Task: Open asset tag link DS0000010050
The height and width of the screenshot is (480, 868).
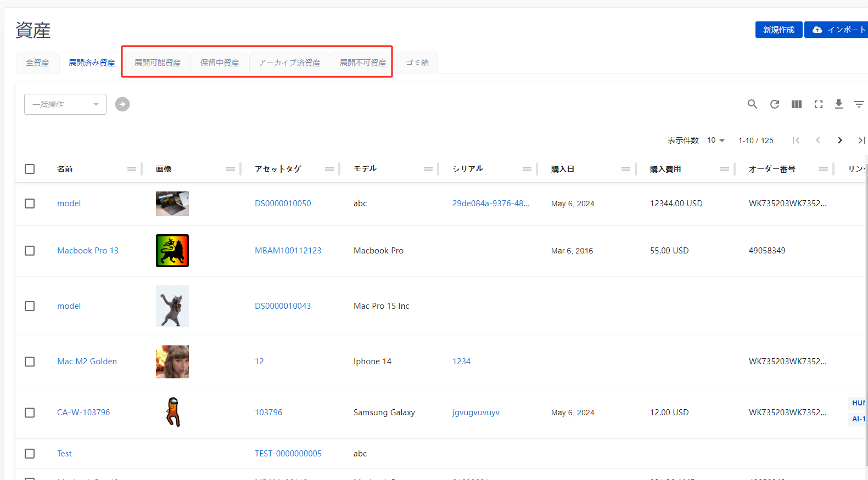Action: [x=283, y=204]
